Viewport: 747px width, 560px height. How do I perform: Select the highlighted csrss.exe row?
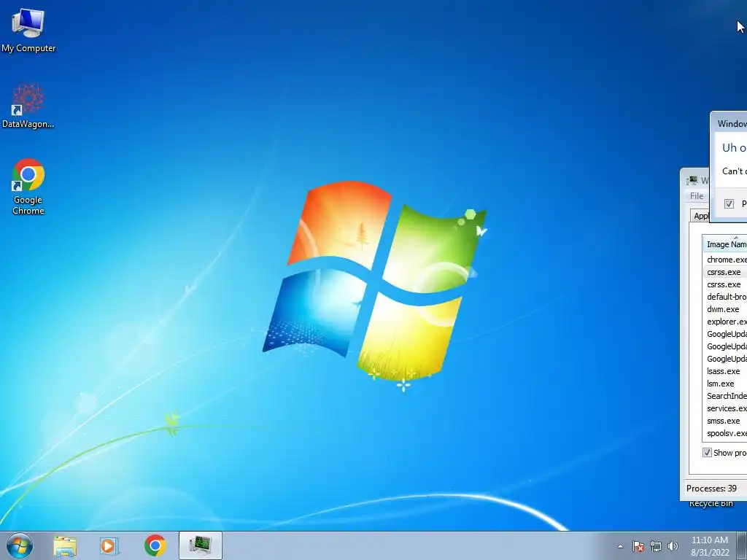click(x=725, y=272)
